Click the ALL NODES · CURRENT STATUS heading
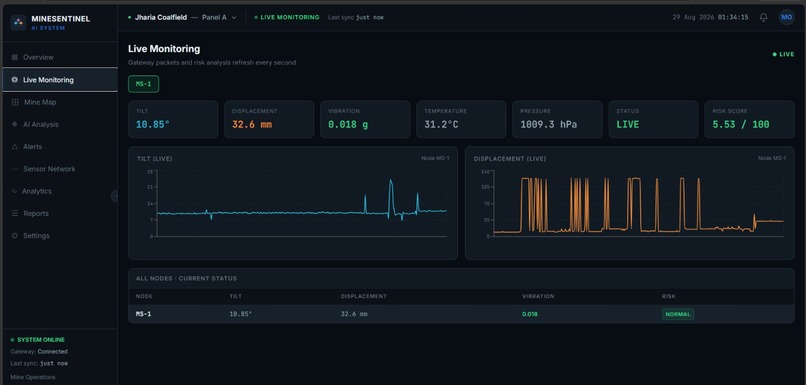 186,278
